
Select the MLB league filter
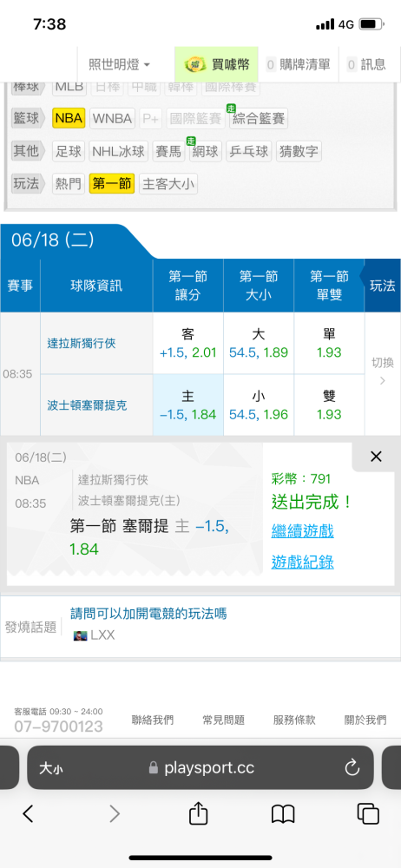click(69, 87)
